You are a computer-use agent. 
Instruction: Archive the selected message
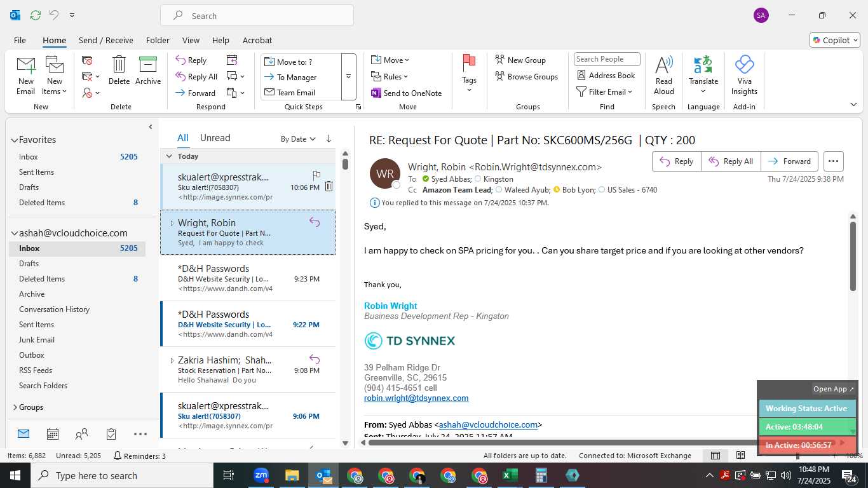(x=148, y=70)
